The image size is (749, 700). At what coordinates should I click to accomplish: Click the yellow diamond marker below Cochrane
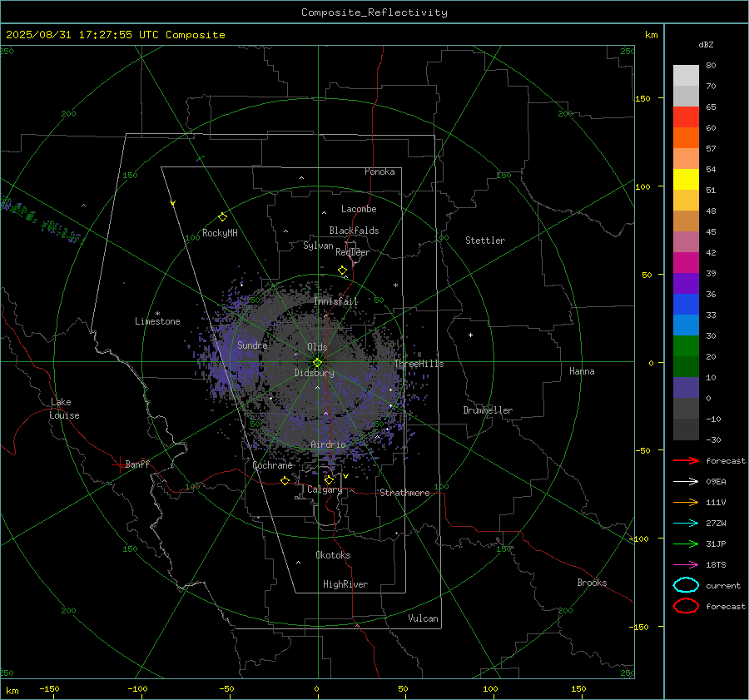(x=285, y=480)
